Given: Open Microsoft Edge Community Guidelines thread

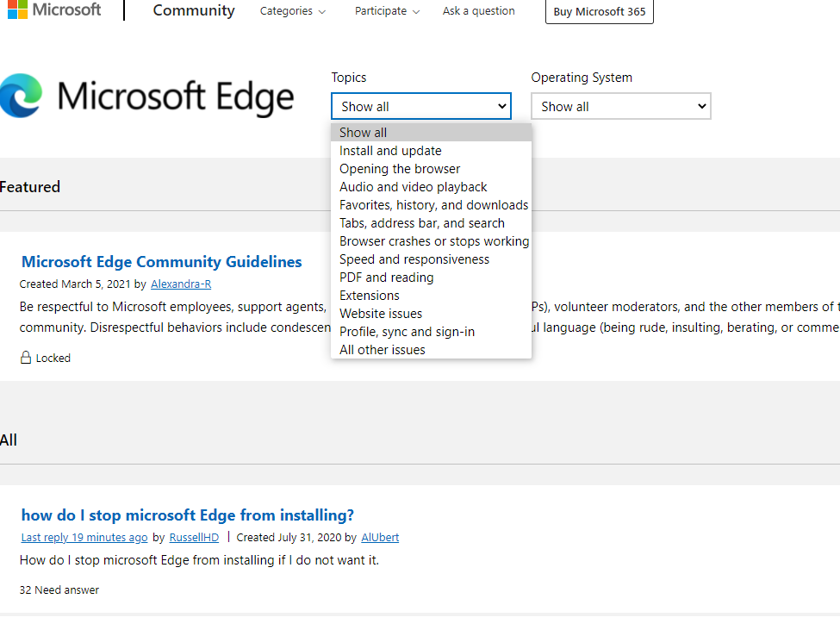Looking at the screenshot, I should [x=161, y=261].
